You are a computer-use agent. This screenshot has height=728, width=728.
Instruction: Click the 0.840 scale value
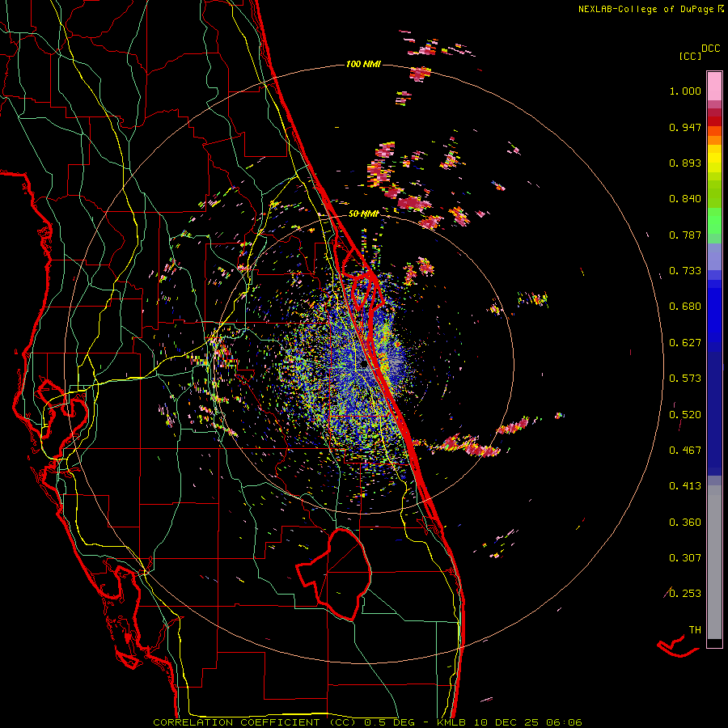tap(685, 199)
